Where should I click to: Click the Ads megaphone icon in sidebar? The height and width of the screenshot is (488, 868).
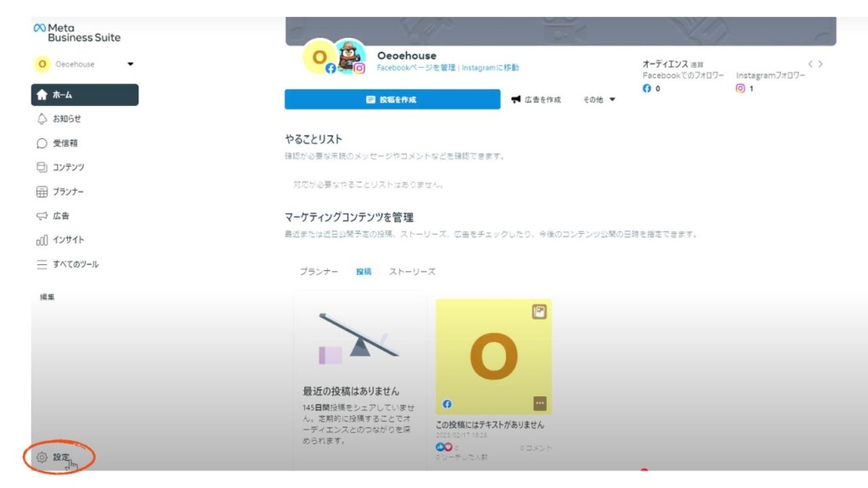[42, 216]
